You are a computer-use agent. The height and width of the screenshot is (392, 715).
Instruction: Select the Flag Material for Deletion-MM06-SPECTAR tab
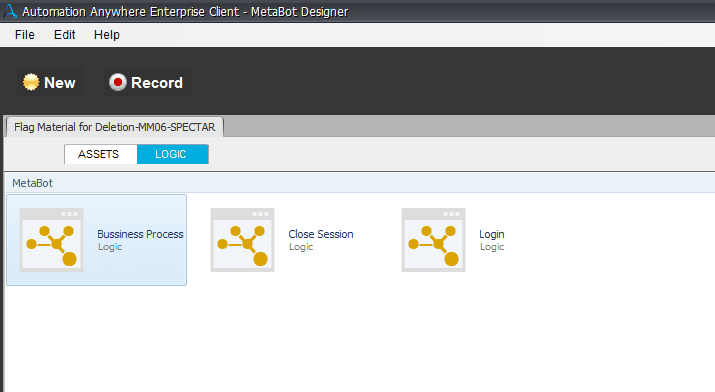tap(114, 127)
